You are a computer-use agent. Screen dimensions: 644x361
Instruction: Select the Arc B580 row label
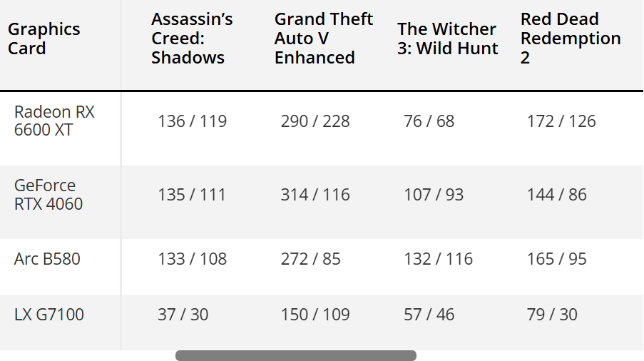point(47,259)
